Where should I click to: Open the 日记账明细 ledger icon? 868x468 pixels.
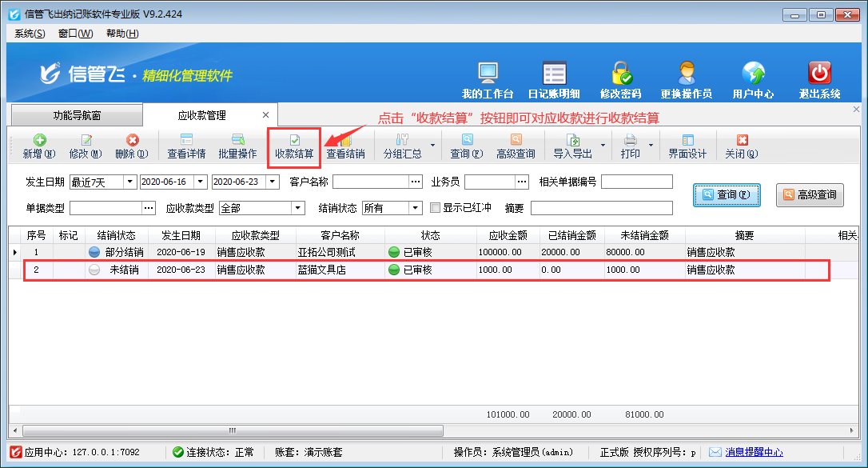coord(554,74)
